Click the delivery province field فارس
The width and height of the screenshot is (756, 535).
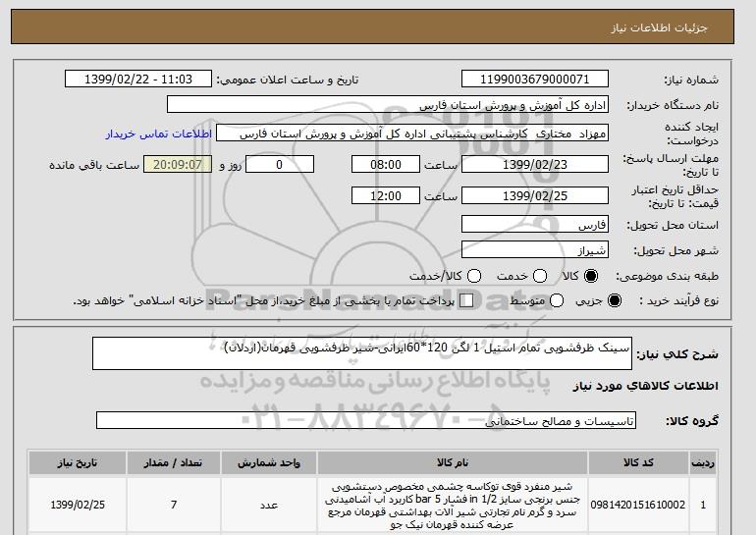pos(535,225)
